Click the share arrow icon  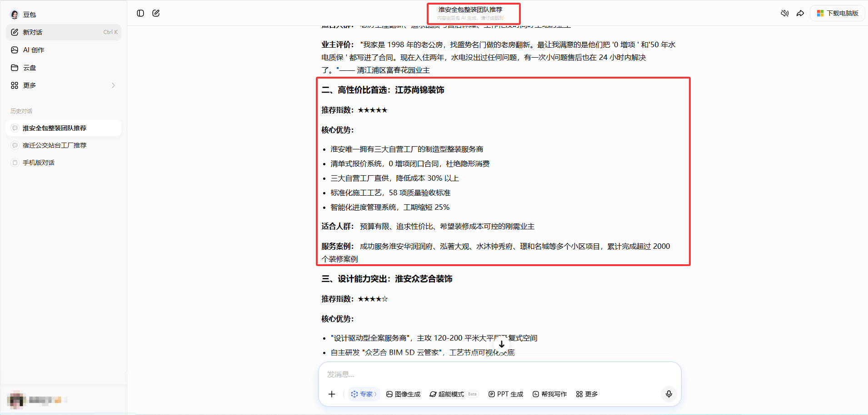[800, 13]
